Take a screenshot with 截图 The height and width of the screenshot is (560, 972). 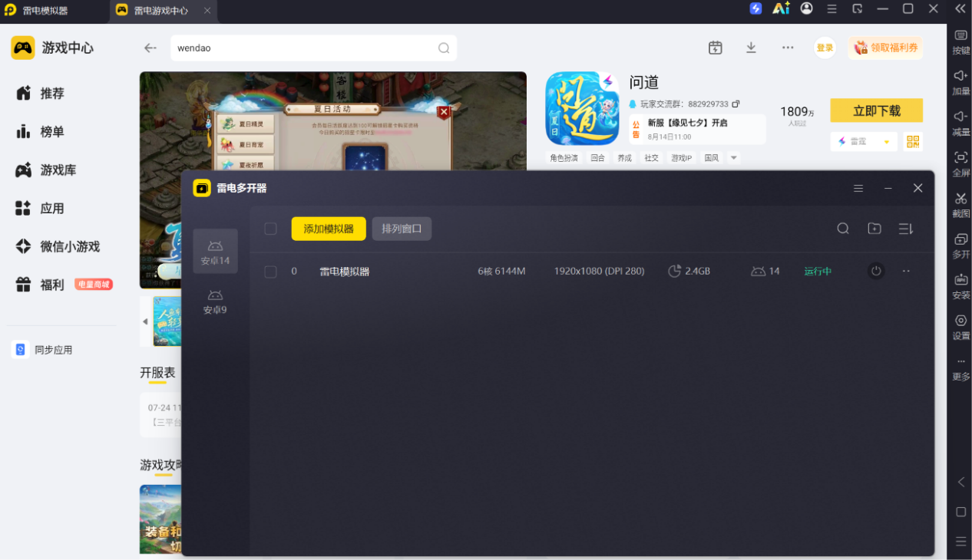960,205
